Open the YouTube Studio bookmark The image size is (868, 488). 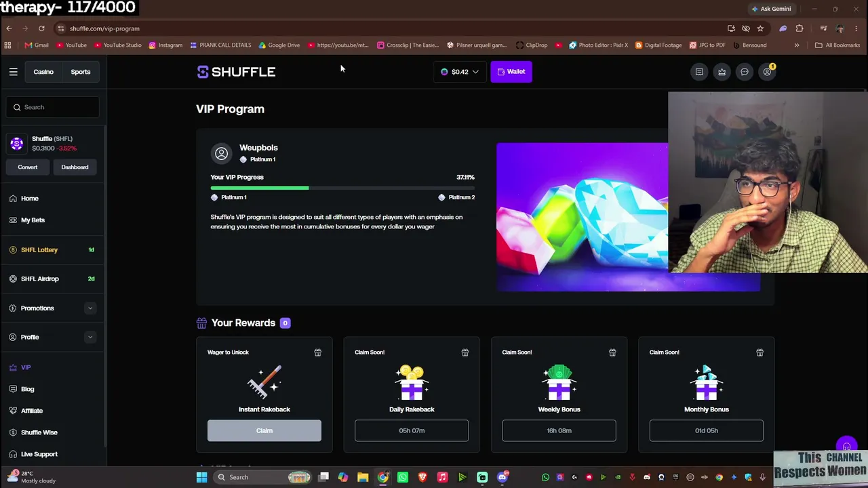pyautogui.click(x=118, y=45)
